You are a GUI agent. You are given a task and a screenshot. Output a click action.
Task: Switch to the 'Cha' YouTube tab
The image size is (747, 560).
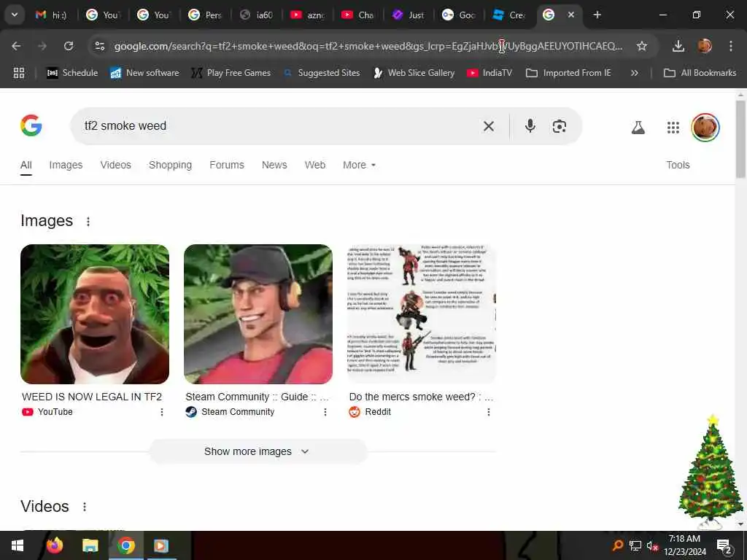click(358, 15)
